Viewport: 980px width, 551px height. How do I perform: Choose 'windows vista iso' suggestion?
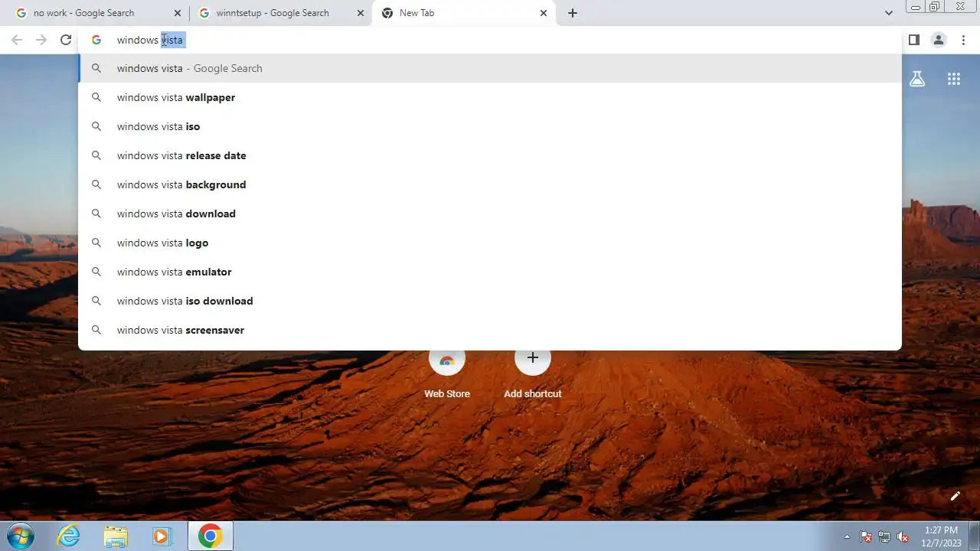click(x=490, y=126)
